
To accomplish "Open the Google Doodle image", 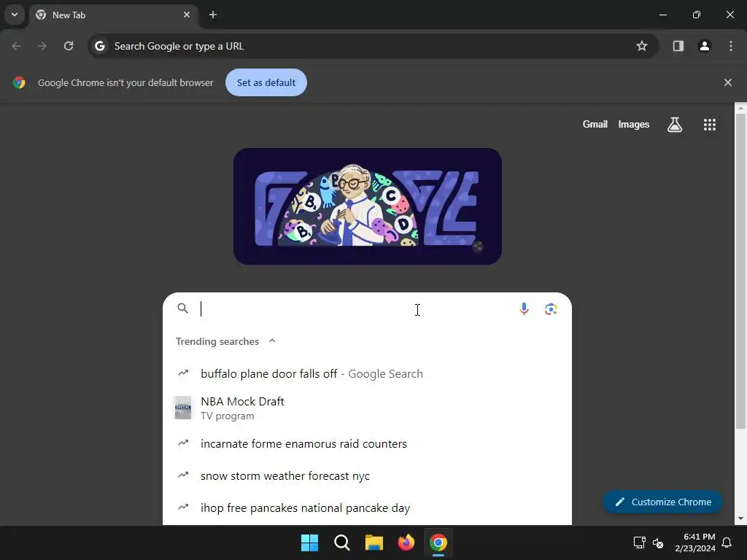I will 368,206.
